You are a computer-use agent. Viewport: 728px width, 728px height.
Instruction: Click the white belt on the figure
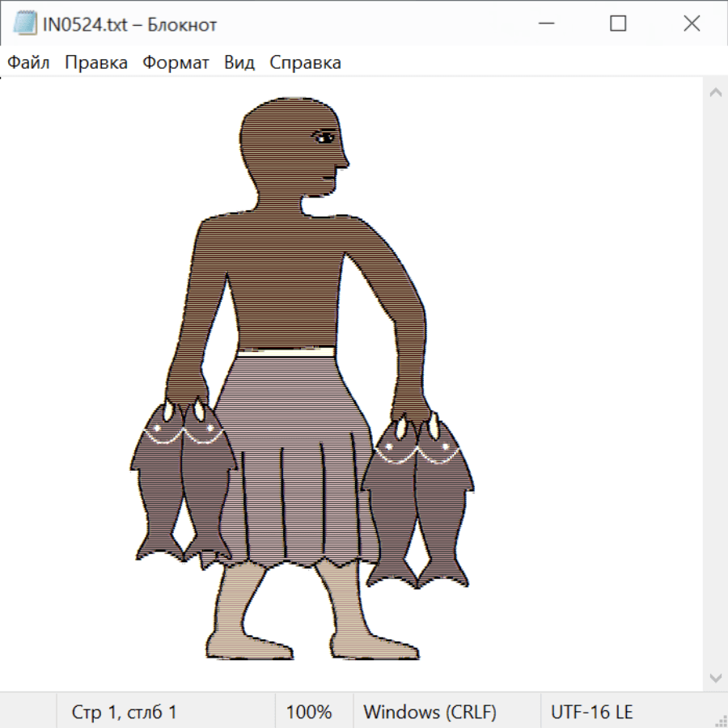[286, 351]
